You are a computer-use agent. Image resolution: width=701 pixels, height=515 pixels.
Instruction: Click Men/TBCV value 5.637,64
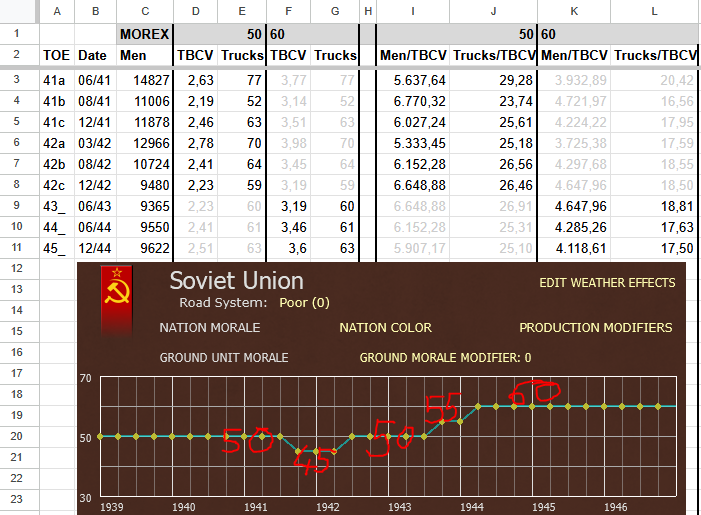413,80
